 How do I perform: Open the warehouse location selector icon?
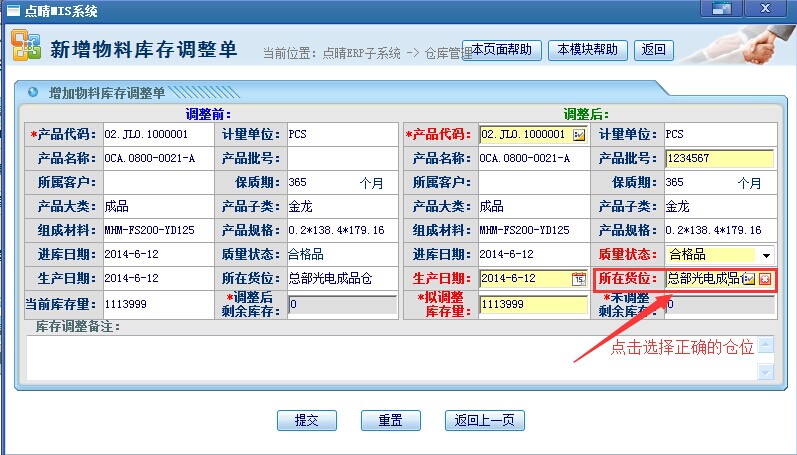[749, 279]
